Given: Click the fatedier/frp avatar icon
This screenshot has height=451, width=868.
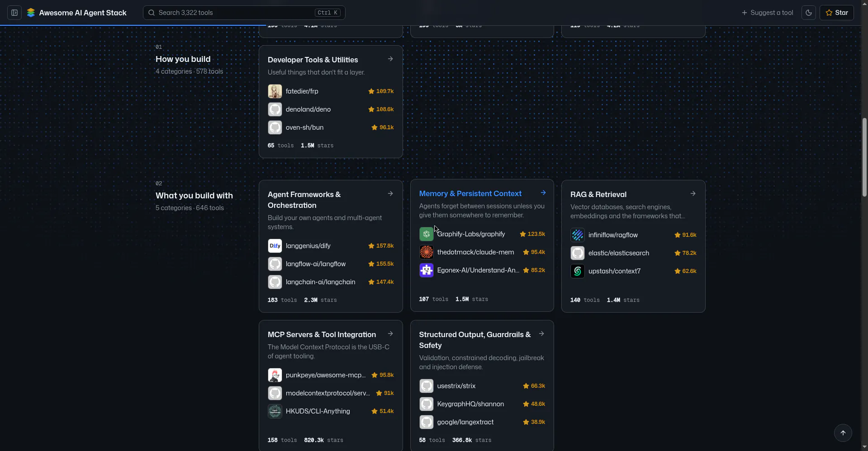Looking at the screenshot, I should 275,91.
